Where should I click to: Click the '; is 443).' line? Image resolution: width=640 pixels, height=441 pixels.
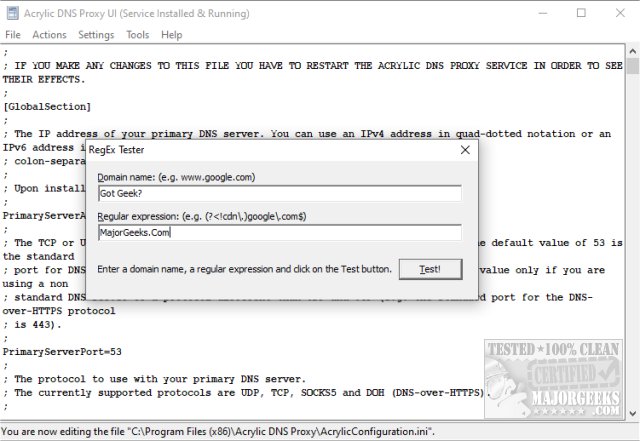coord(32,325)
